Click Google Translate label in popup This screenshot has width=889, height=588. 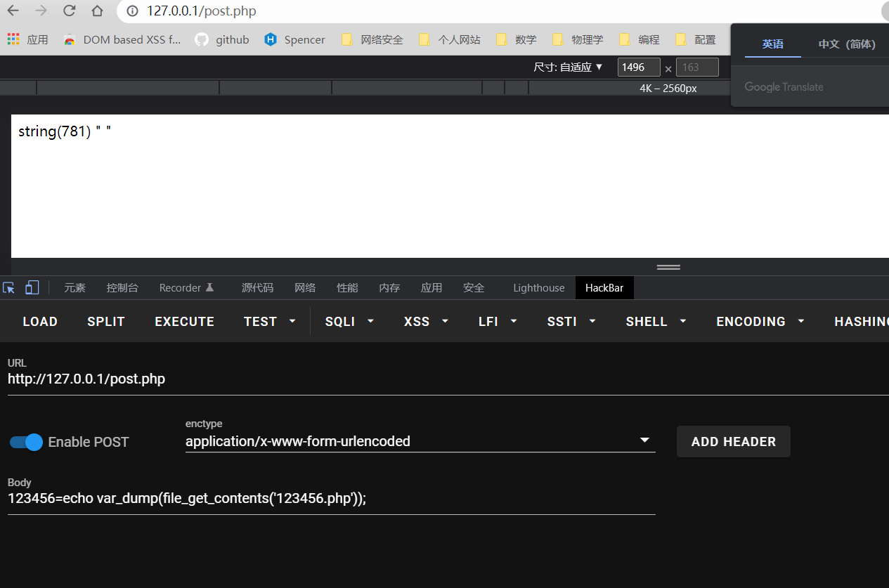[x=784, y=87]
